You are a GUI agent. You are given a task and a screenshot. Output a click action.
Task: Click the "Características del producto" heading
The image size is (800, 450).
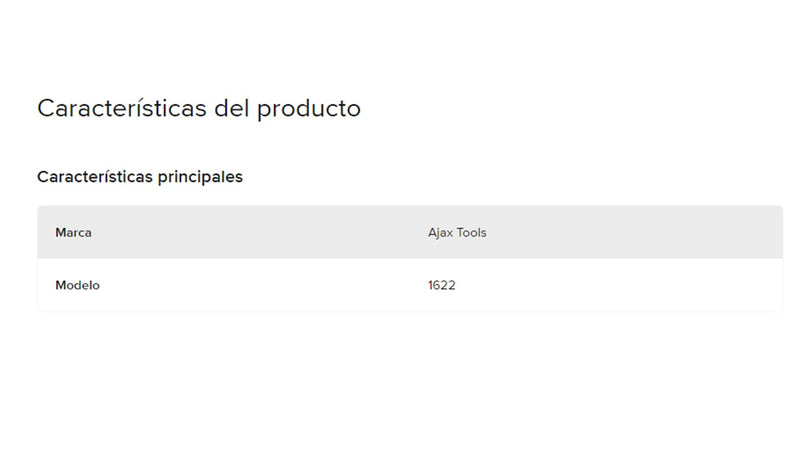[198, 108]
